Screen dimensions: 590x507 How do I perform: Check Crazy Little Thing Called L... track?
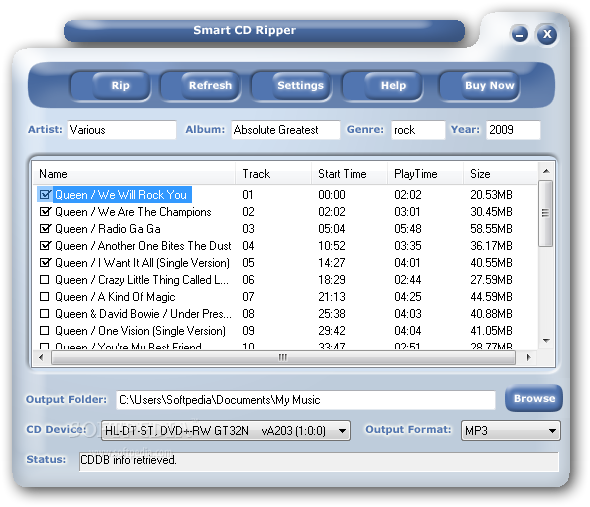click(x=45, y=280)
